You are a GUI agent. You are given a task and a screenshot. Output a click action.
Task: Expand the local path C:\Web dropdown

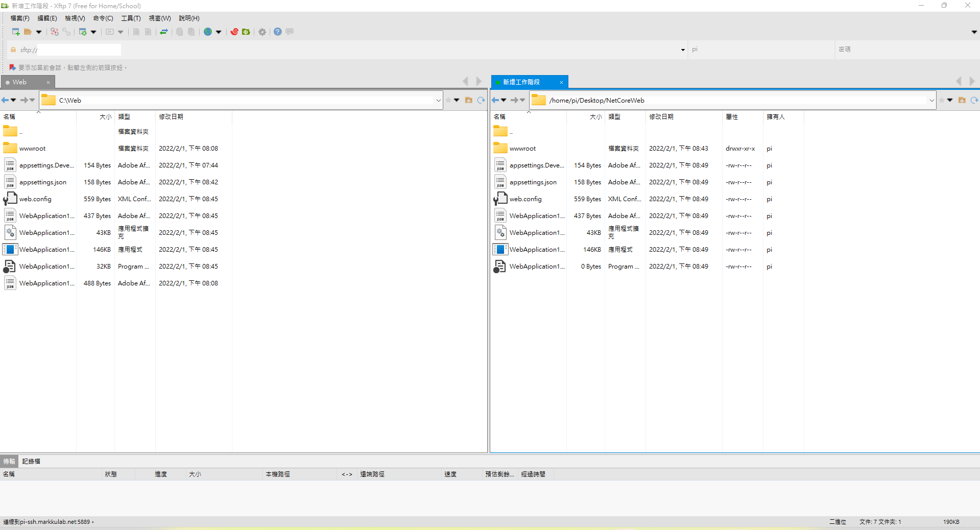pos(438,100)
